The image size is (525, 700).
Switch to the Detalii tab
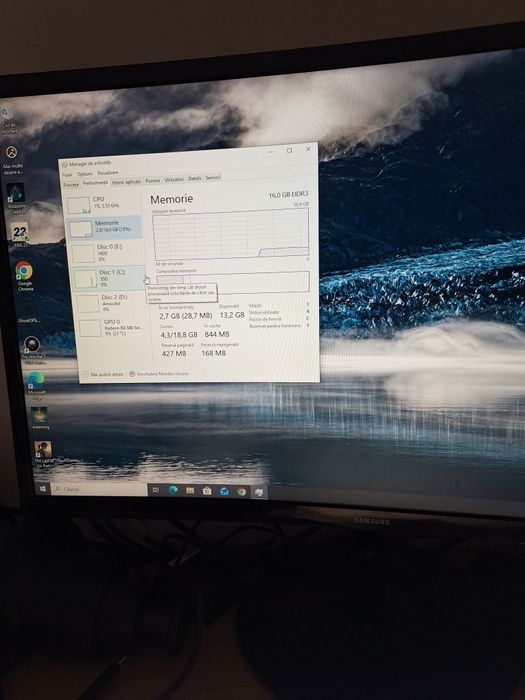(195, 179)
